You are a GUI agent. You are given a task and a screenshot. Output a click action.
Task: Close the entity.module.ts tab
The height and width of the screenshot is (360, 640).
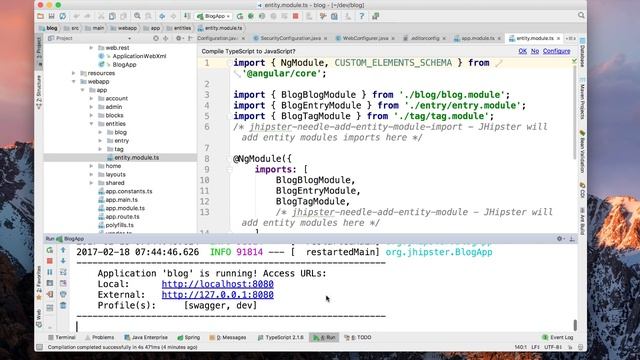click(x=558, y=38)
